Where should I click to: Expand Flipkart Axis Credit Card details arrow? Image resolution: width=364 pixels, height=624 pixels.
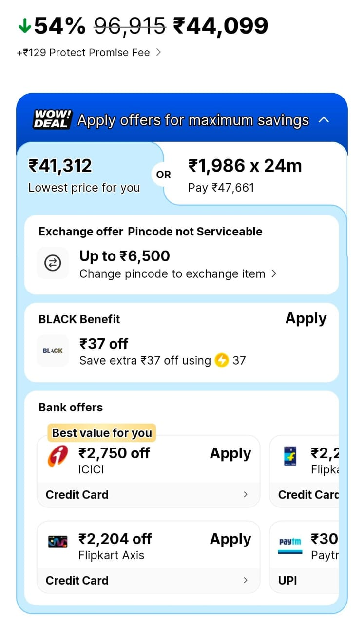coord(245,580)
